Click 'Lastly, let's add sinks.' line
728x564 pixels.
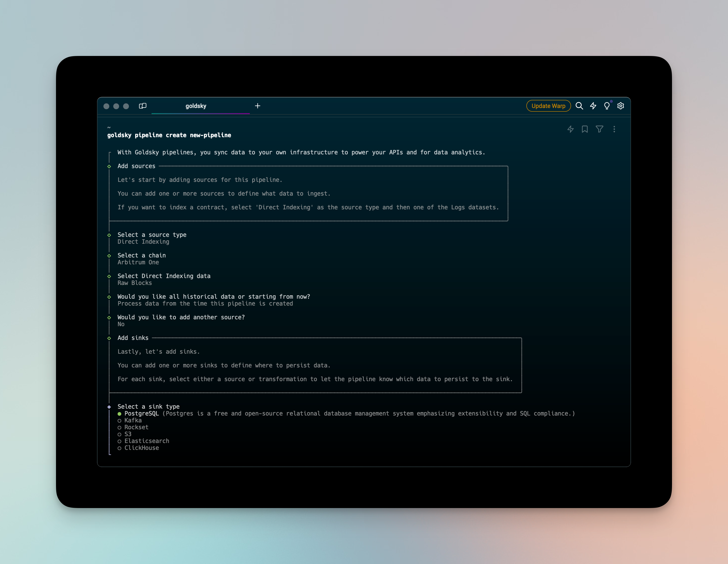tap(159, 352)
